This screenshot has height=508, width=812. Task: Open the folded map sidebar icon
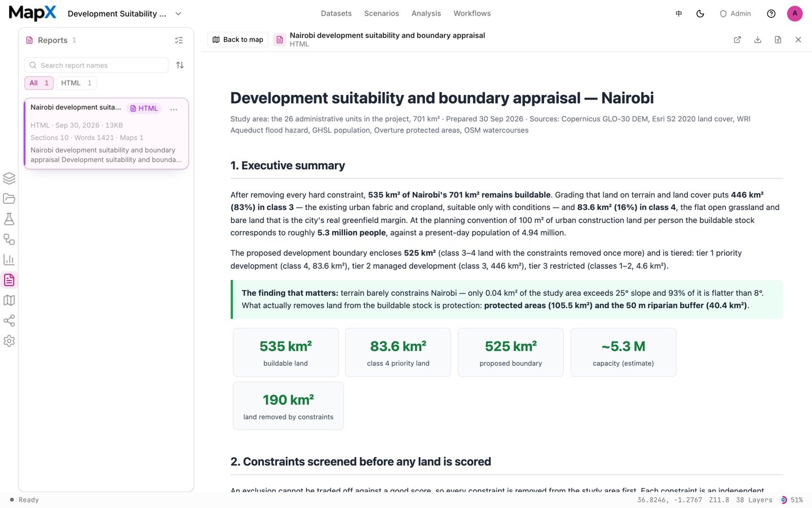pyautogui.click(x=9, y=300)
